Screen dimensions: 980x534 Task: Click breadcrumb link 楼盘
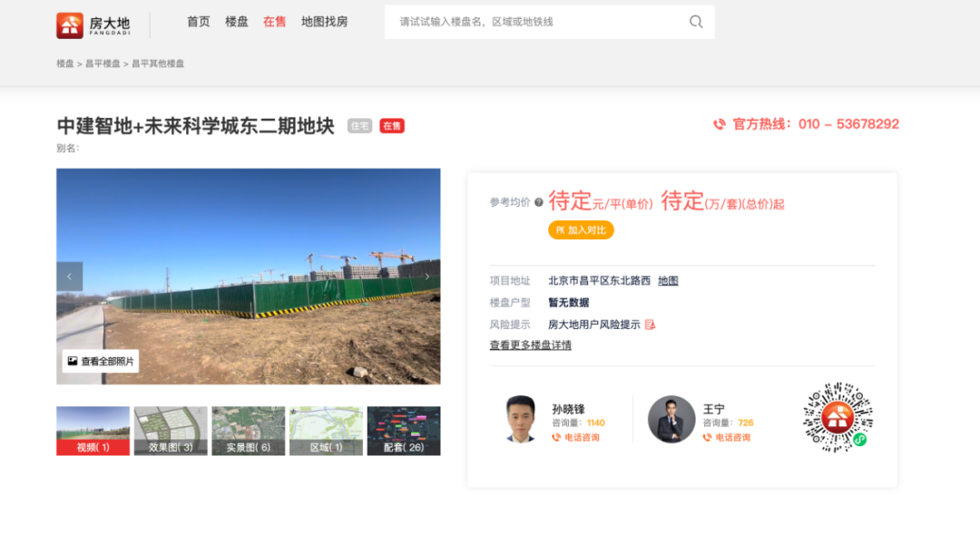[65, 63]
